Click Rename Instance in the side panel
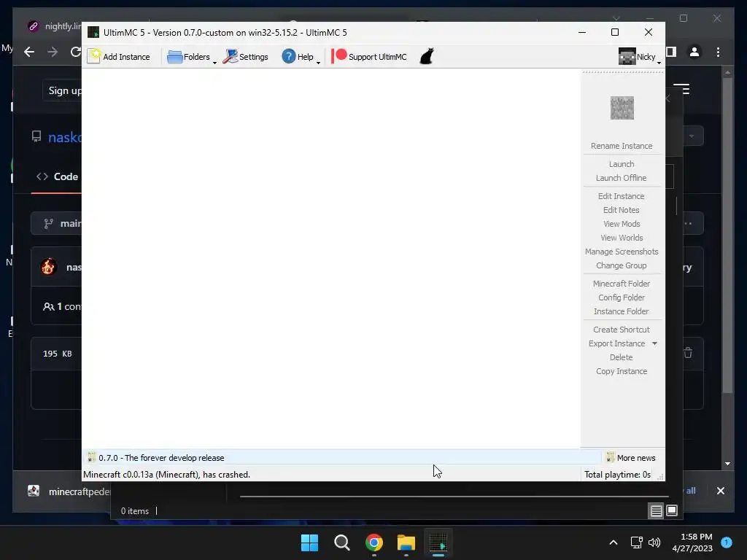747x560 pixels. (622, 146)
